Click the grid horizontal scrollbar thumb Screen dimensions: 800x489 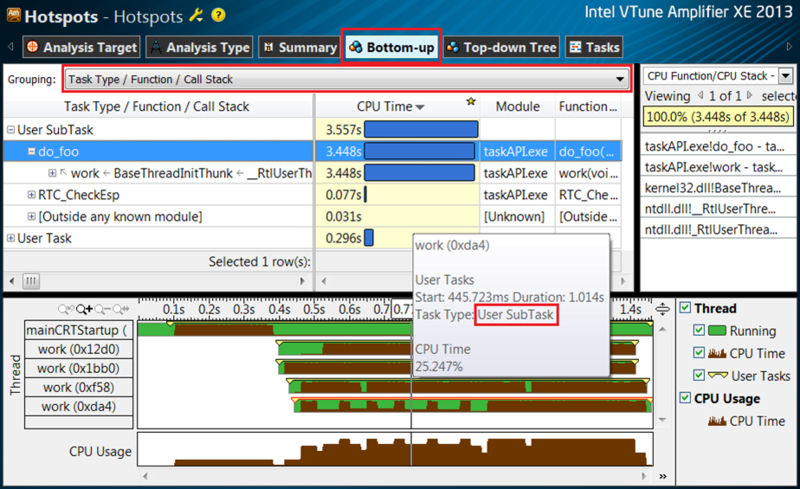(31, 281)
